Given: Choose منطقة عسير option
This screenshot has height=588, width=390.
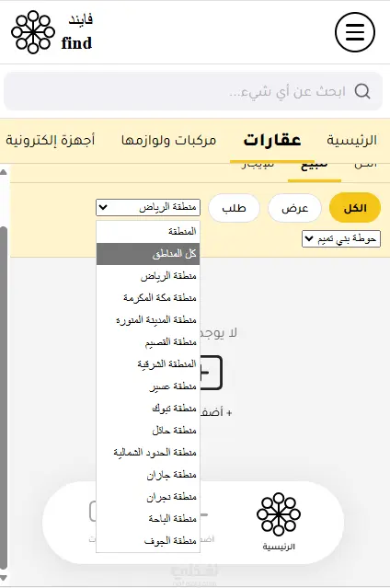Looking at the screenshot, I should tap(148, 386).
